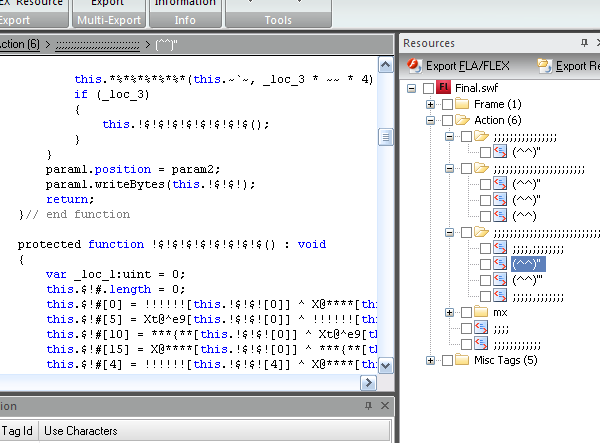Click the 'var _loc_1:uint = 0;' line
Image resolution: width=600 pixels, height=443 pixels.
(x=116, y=274)
